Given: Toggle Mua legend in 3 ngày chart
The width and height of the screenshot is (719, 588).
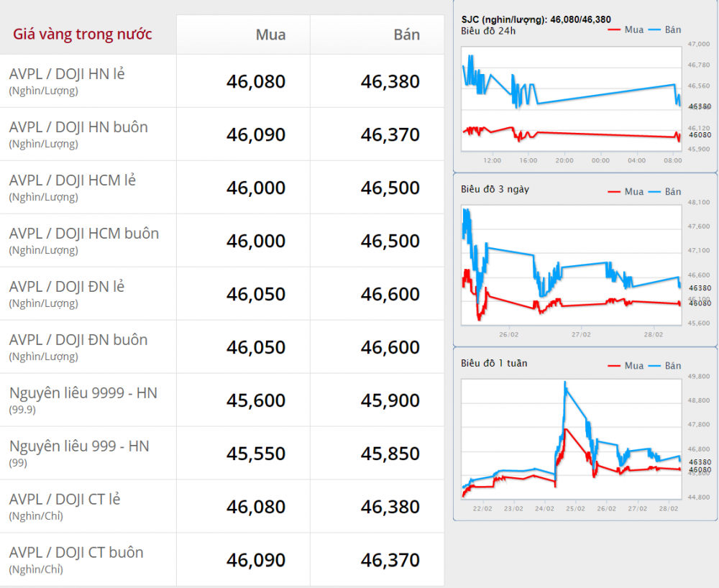Looking at the screenshot, I should (626, 192).
